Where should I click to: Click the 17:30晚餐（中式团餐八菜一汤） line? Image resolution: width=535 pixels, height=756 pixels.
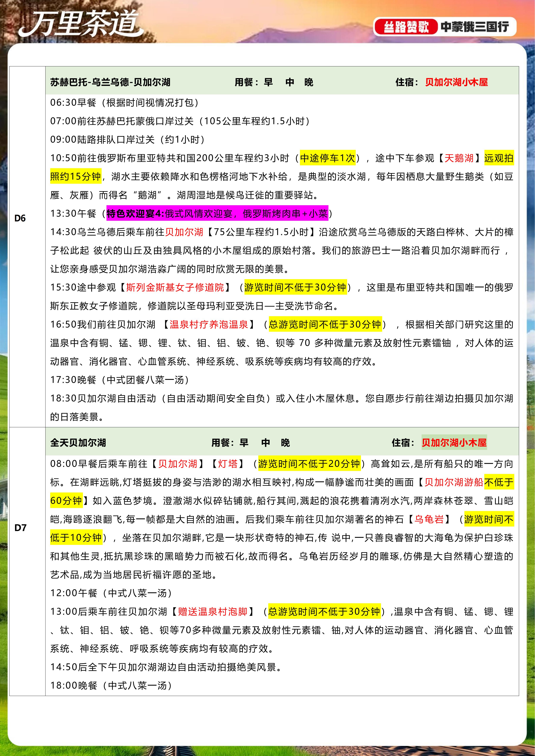click(120, 380)
